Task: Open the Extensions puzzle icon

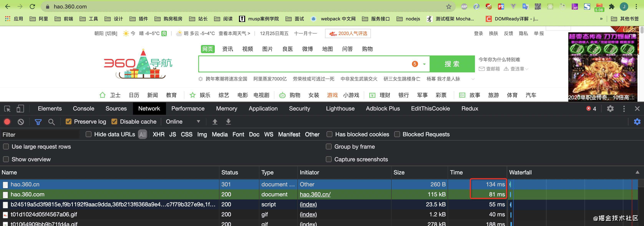Action: (612, 7)
